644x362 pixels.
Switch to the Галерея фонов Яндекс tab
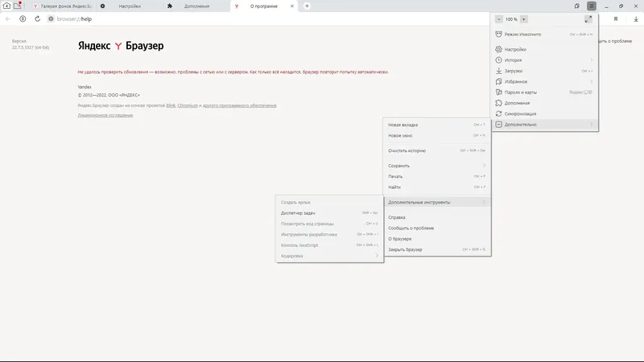62,6
